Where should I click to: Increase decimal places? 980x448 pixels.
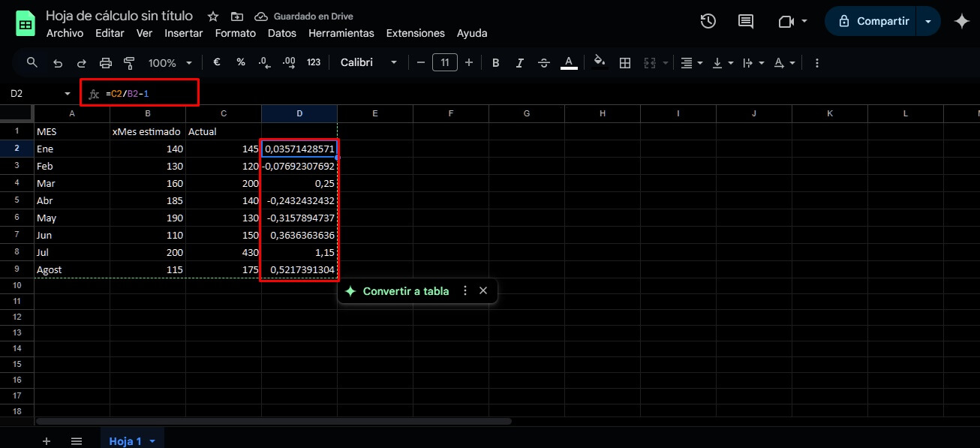click(x=289, y=63)
